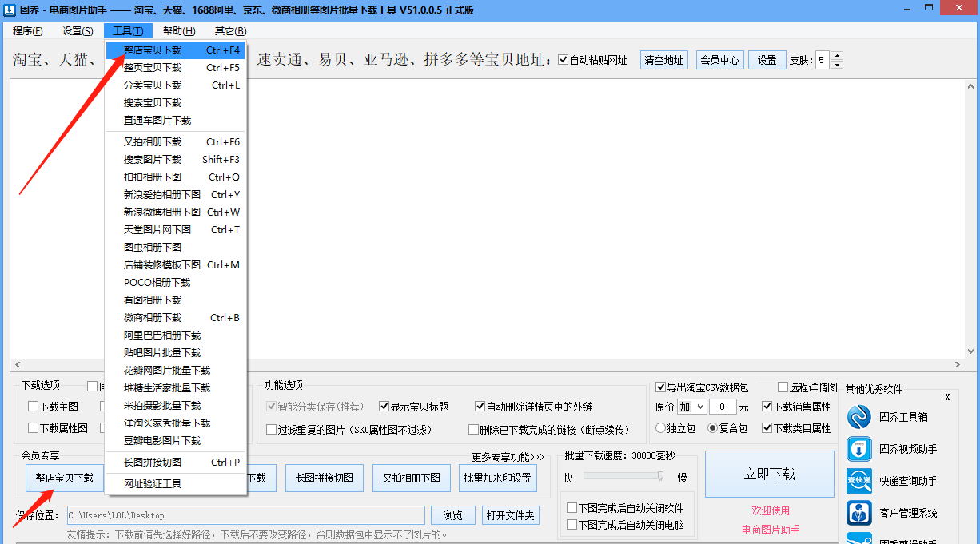Click the 快递查询助手 magnifier icon

click(x=859, y=481)
